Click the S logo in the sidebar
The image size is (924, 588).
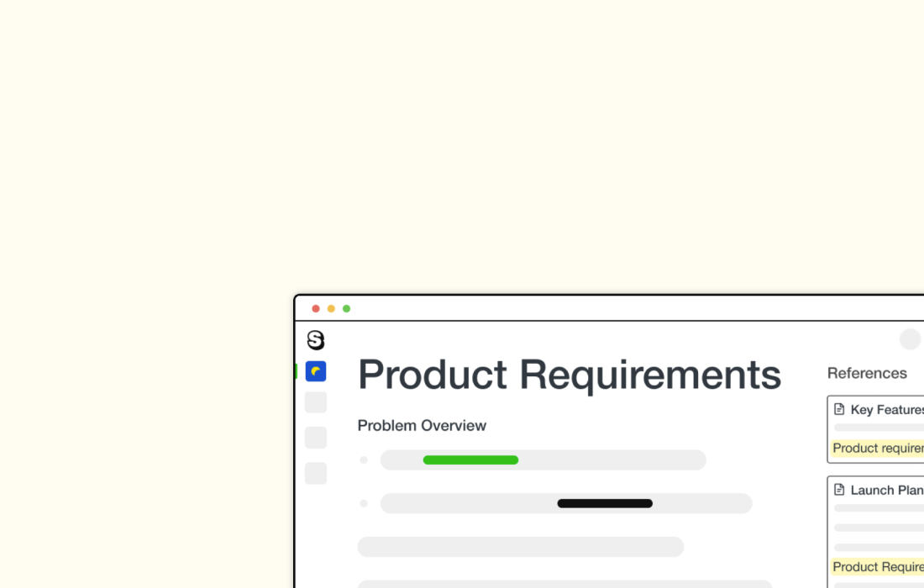click(316, 340)
